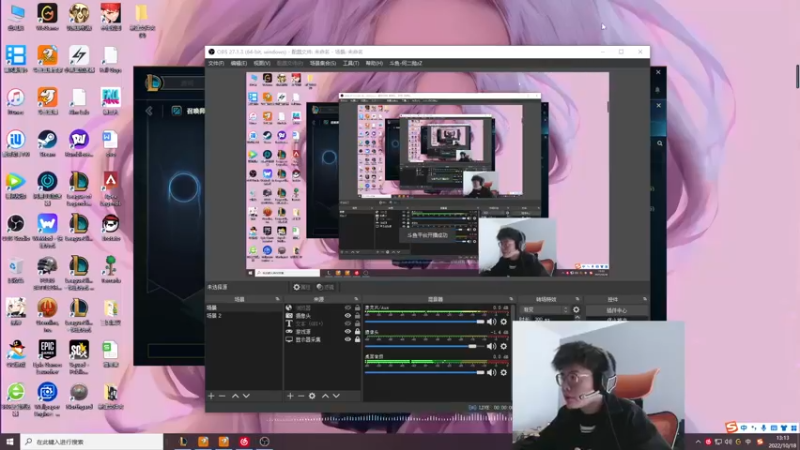Add a new source with plus
Viewport: 800px width, 450px height.
290,396
